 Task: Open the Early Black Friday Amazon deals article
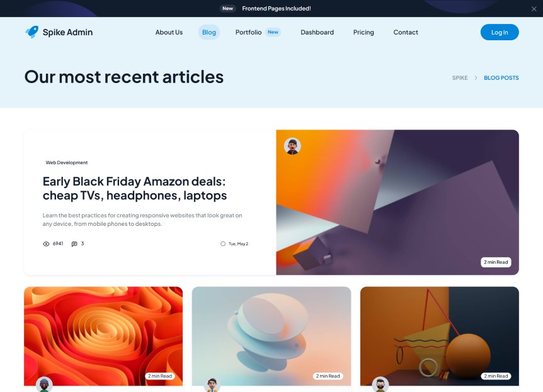coord(135,189)
